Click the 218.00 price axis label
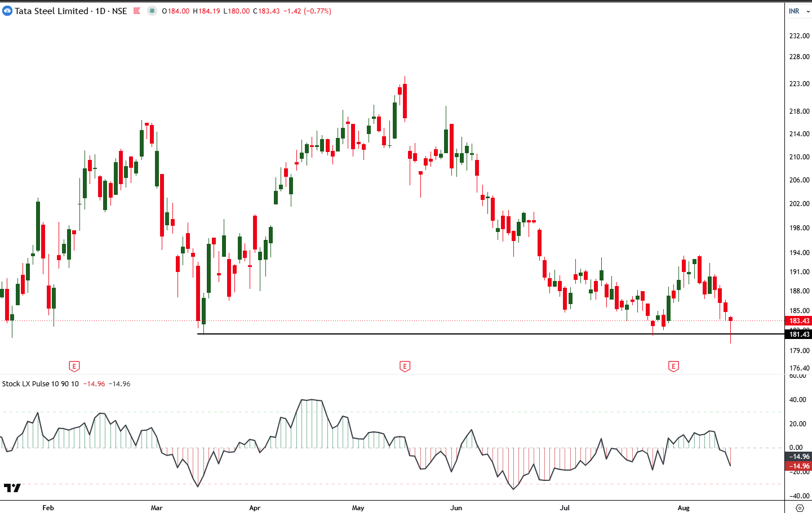Image resolution: width=812 pixels, height=513 pixels. [799, 111]
